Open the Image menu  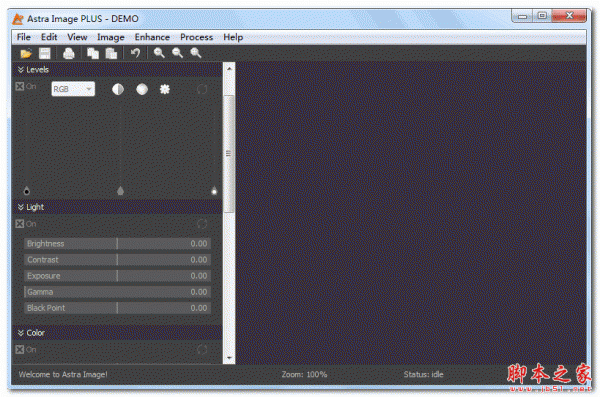[x=111, y=37]
